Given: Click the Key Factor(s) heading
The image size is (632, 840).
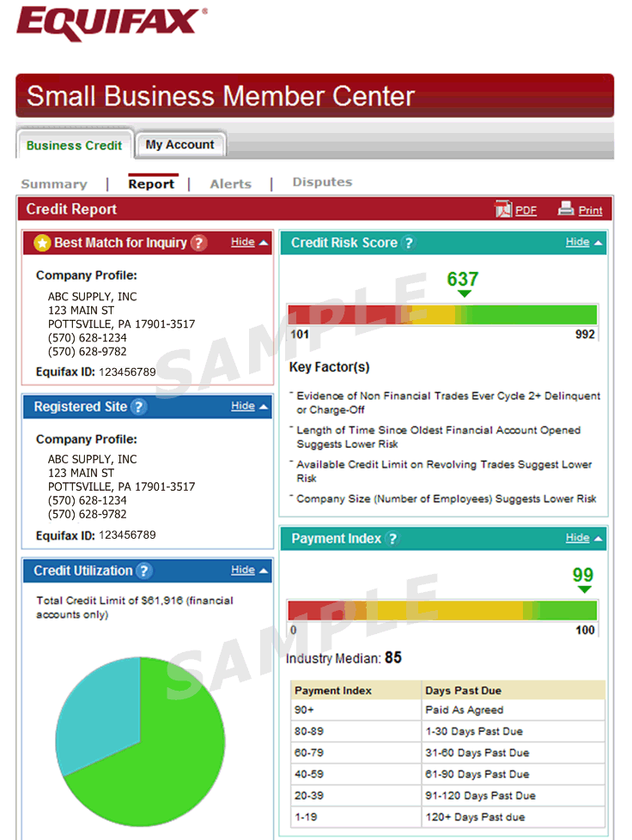Looking at the screenshot, I should tap(329, 367).
